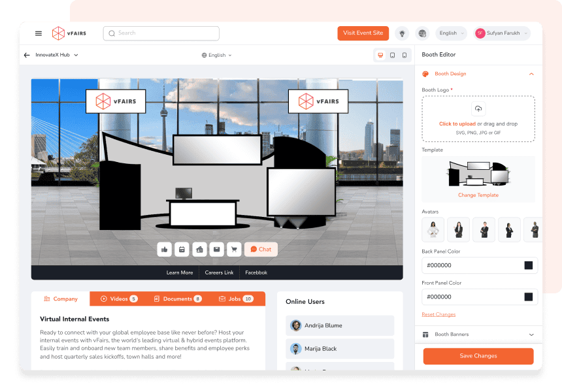The image size is (562, 392).
Task: Click the Visit Event Site button
Action: pyautogui.click(x=363, y=33)
